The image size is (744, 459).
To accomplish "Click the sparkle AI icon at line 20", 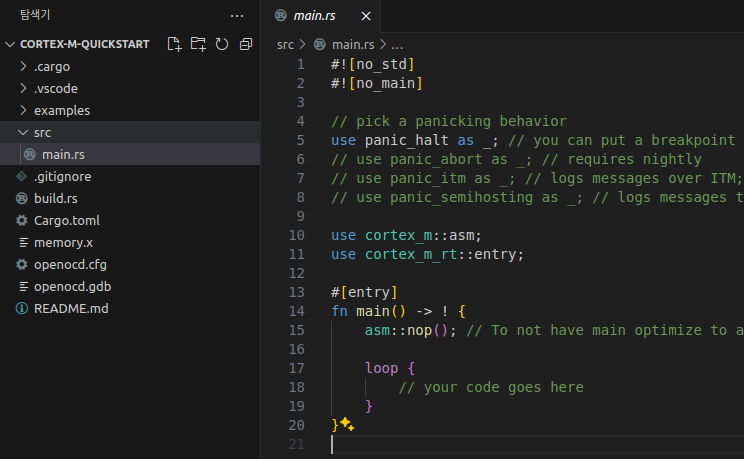I will click(x=347, y=424).
